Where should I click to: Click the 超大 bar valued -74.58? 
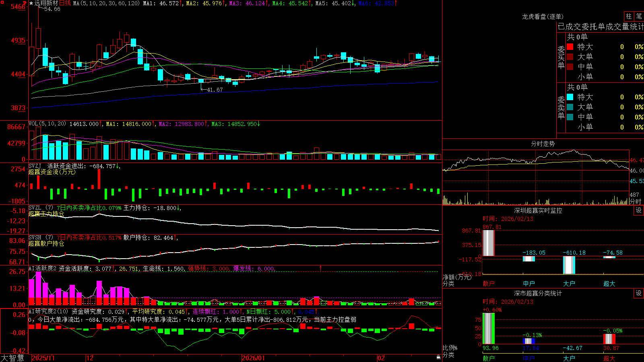(x=609, y=257)
